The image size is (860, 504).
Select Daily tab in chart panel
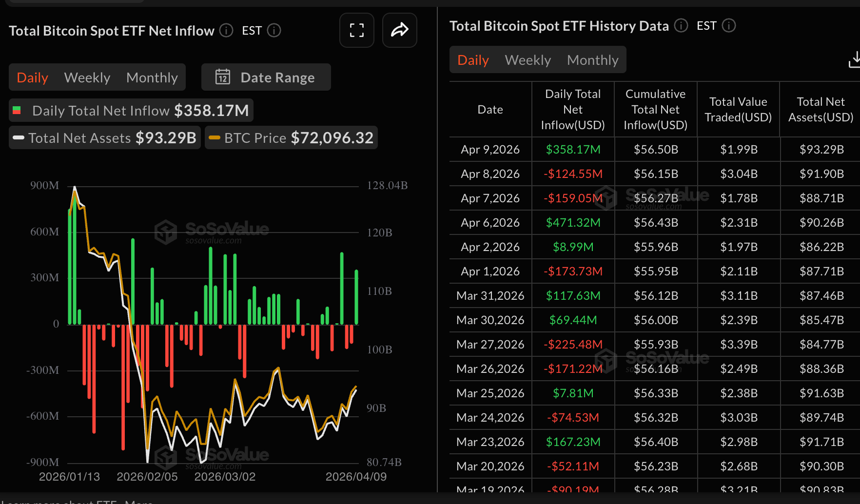(x=33, y=78)
